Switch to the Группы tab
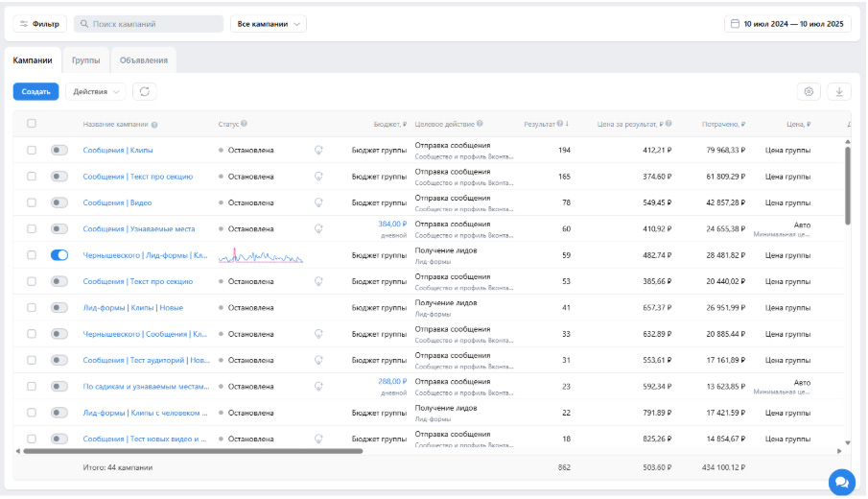The image size is (868, 499). click(85, 60)
